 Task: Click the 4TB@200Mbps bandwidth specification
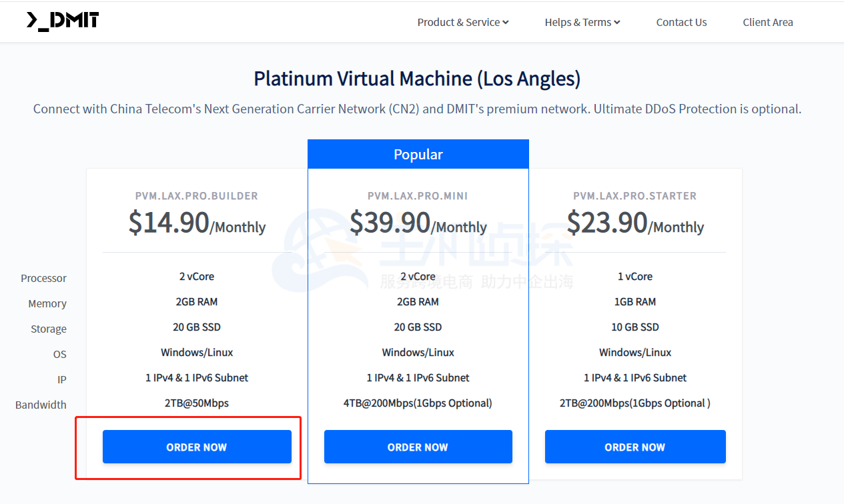[x=418, y=403]
